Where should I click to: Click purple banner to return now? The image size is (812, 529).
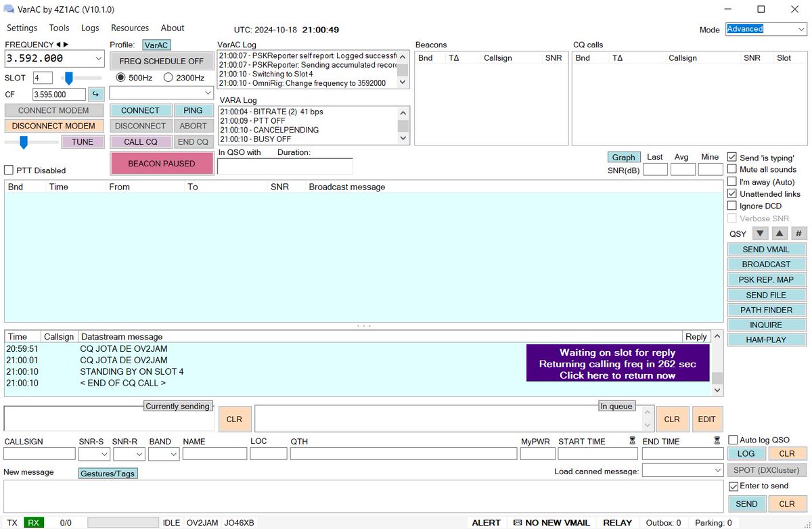pyautogui.click(x=618, y=363)
